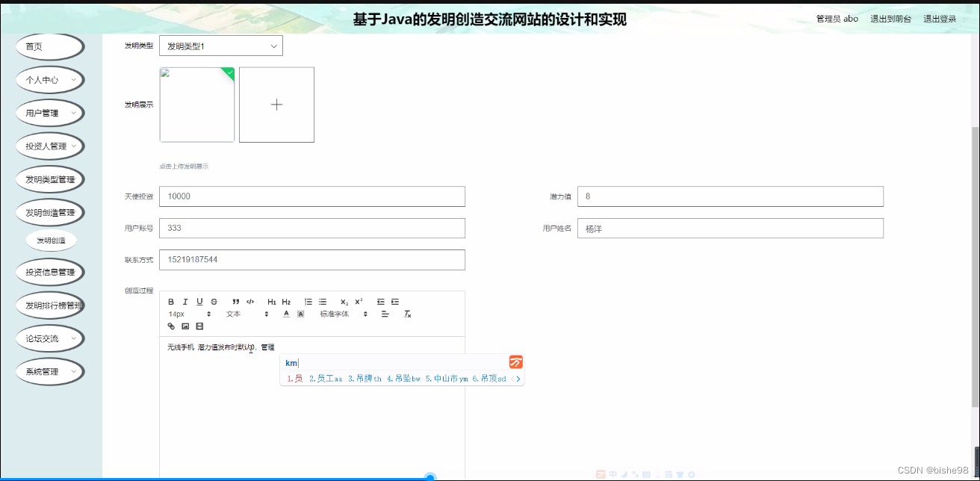The width and height of the screenshot is (980, 481).
Task: Toggle superscript formatting
Action: (358, 302)
